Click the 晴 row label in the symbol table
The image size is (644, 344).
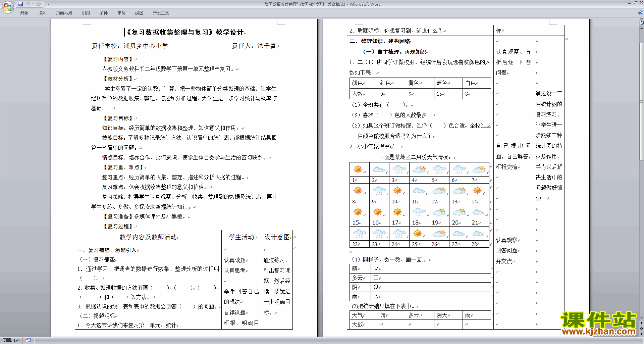[x=355, y=268]
